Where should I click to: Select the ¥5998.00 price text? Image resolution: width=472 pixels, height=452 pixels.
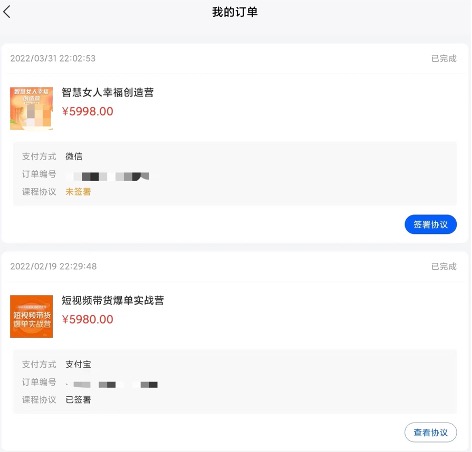[88, 111]
